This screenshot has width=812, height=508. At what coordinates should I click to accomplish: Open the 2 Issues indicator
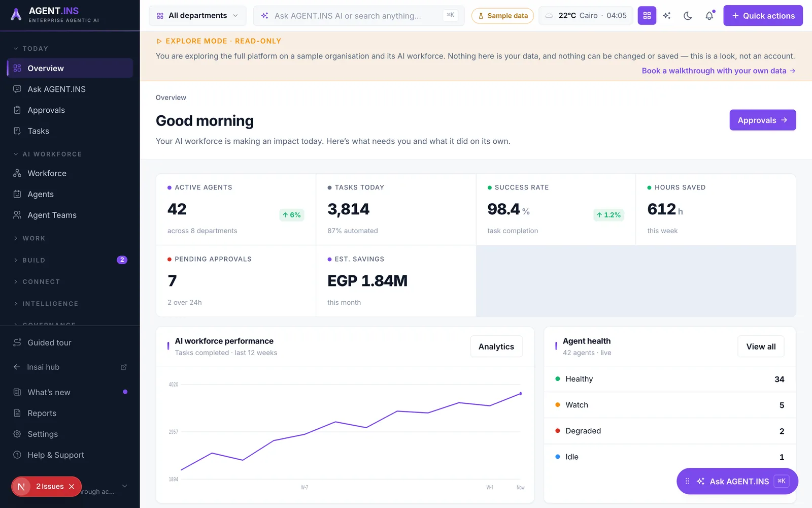pos(49,487)
